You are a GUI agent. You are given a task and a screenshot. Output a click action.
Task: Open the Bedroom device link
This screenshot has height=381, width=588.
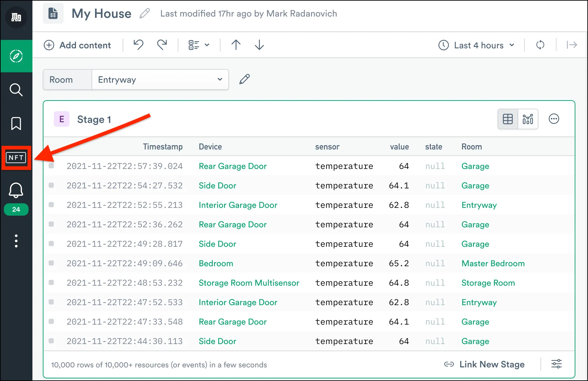click(x=216, y=263)
